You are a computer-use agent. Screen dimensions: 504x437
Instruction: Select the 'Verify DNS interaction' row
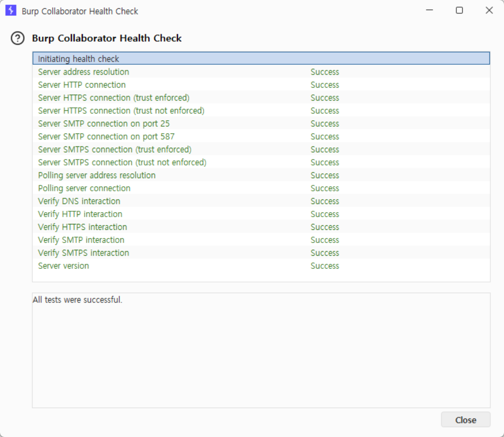click(261, 201)
